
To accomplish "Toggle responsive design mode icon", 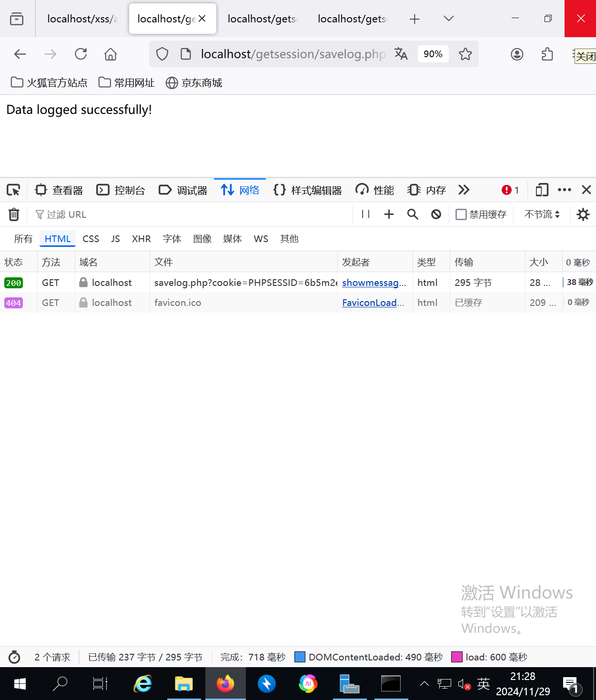I will (542, 190).
